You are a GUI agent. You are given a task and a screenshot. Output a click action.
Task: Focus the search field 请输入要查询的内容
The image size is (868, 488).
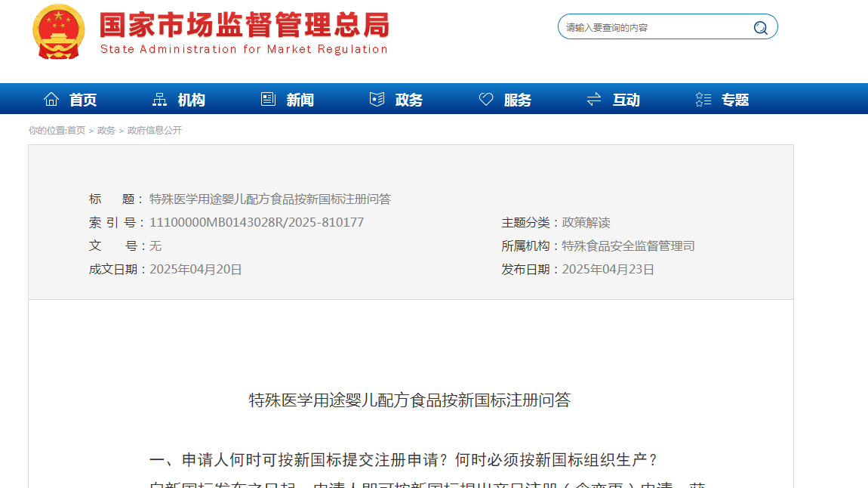(653, 28)
